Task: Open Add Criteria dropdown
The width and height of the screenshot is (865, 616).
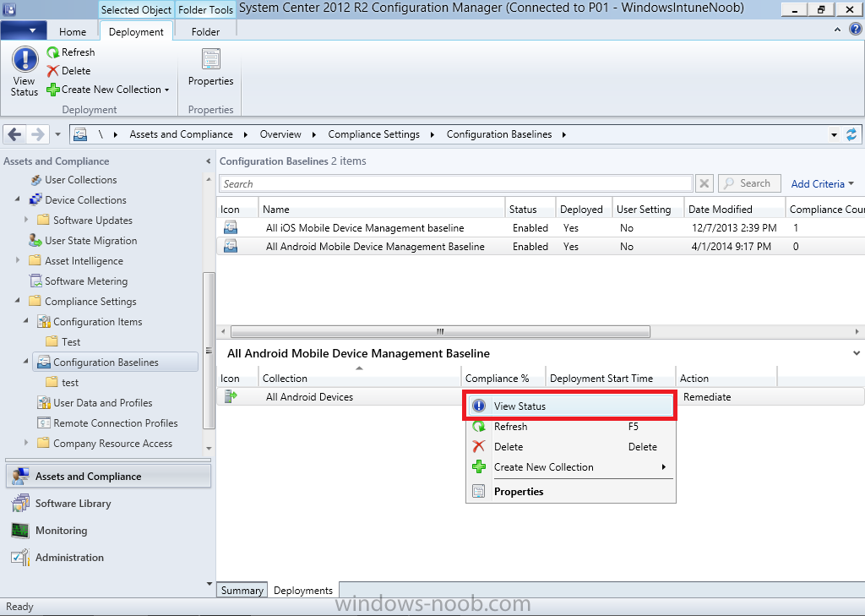Action: (822, 184)
